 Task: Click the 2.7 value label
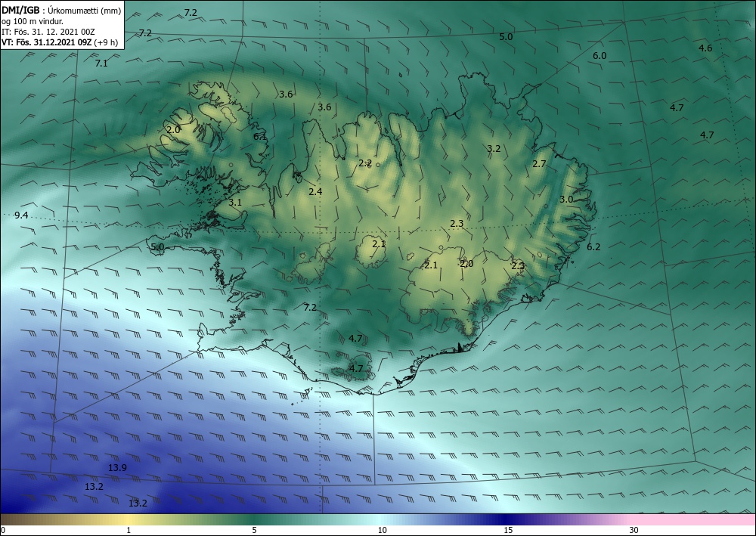tap(539, 164)
